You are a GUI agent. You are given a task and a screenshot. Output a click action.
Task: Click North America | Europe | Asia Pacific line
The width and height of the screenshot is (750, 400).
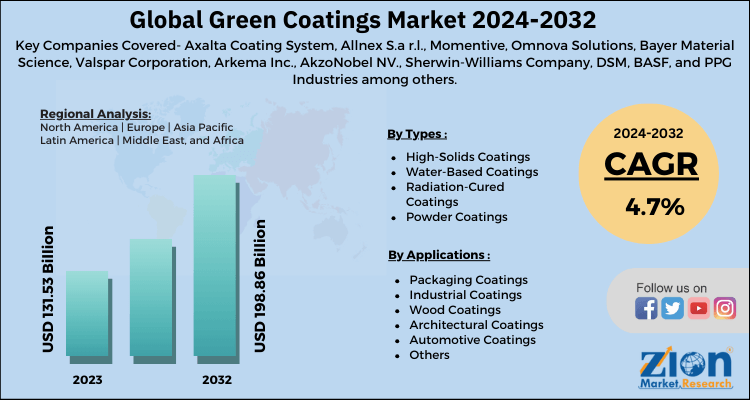pyautogui.click(x=137, y=128)
